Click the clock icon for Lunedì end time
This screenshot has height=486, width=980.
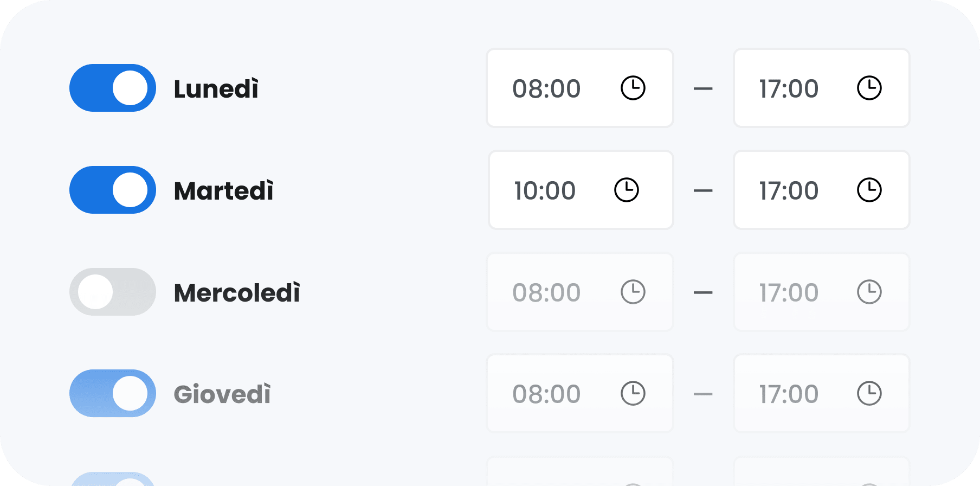tap(868, 88)
